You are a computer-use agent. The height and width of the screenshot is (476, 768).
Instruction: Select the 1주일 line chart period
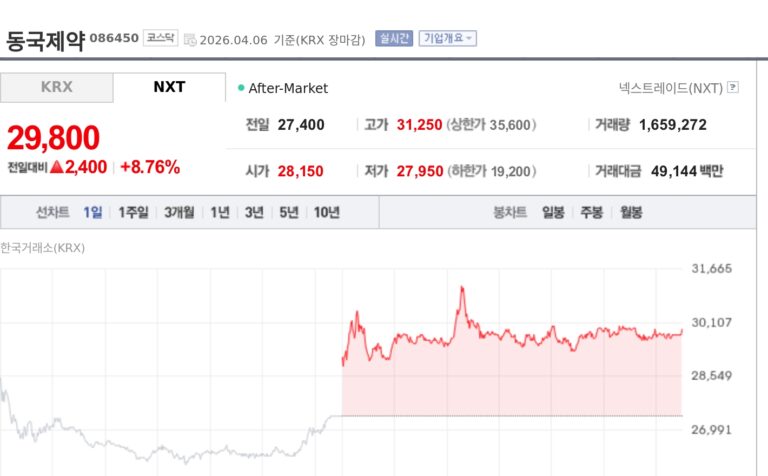133,212
